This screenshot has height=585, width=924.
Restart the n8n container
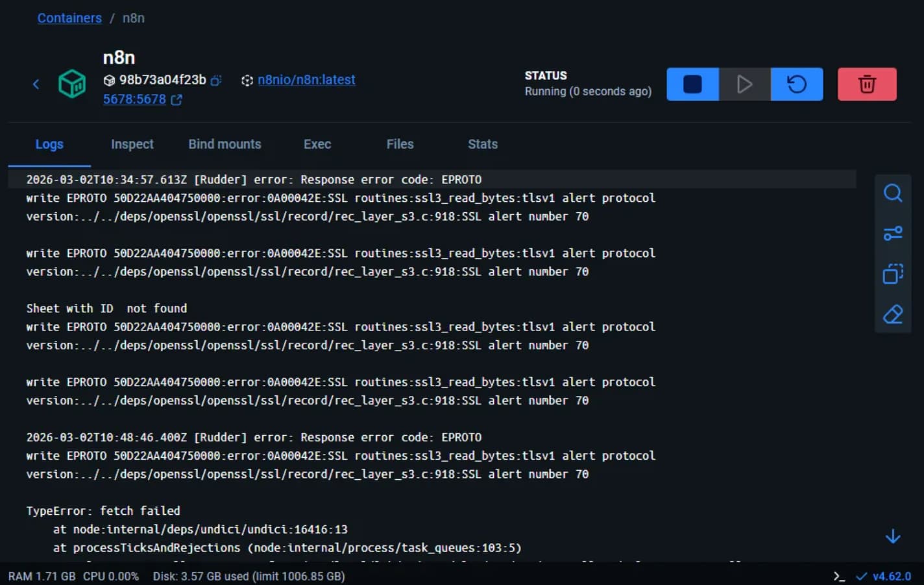pos(797,84)
